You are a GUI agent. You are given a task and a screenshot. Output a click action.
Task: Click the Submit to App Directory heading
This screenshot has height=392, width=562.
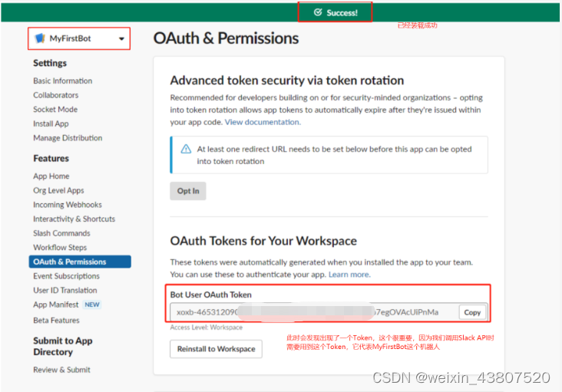63,347
